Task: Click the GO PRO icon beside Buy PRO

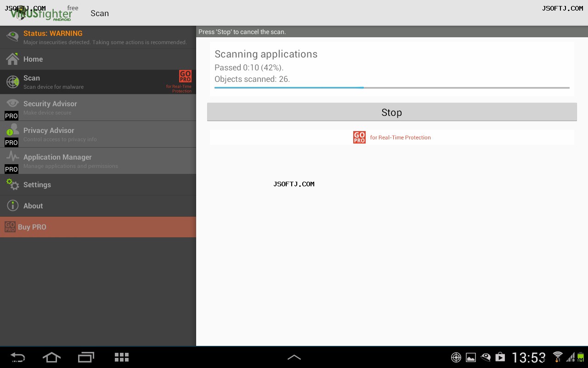Action: point(10,227)
